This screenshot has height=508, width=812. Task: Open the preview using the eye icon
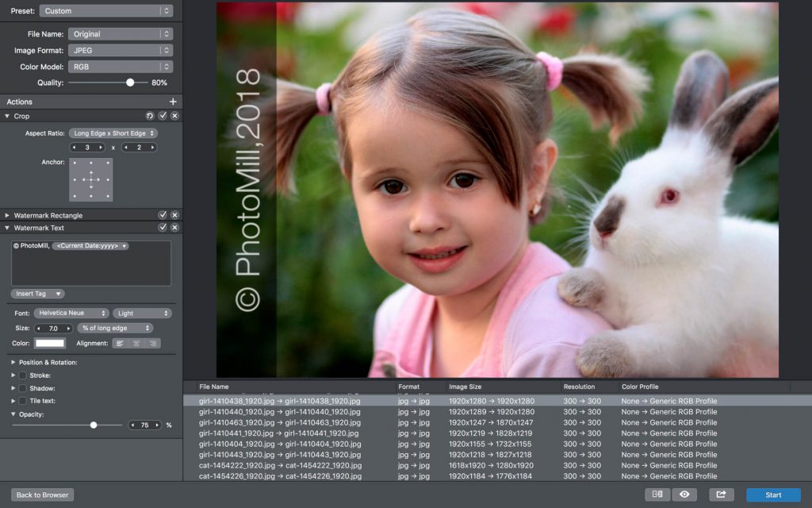pyautogui.click(x=684, y=494)
